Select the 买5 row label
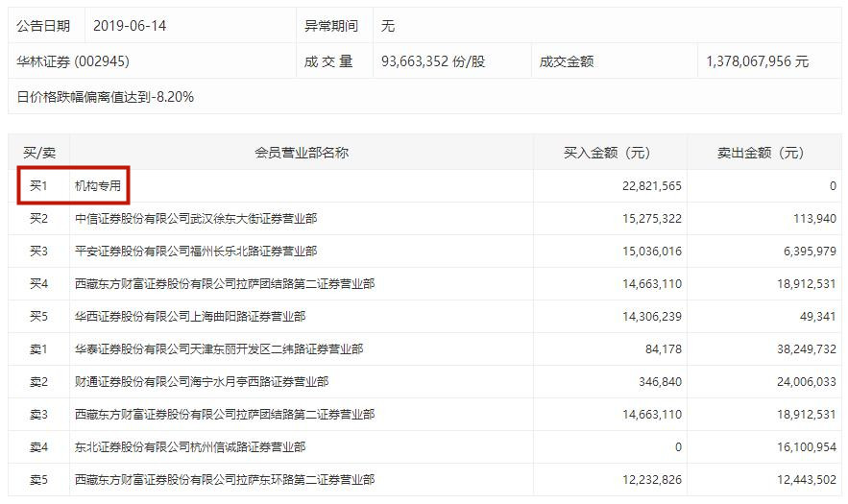The height and width of the screenshot is (504, 848). [x=38, y=317]
